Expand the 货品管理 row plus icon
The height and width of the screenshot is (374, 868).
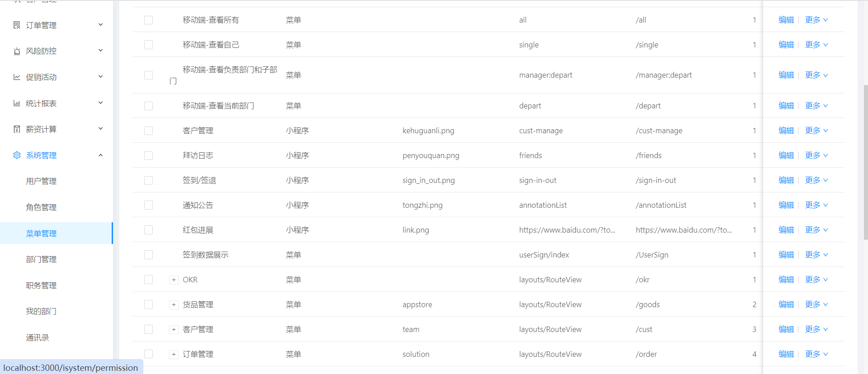coord(174,305)
